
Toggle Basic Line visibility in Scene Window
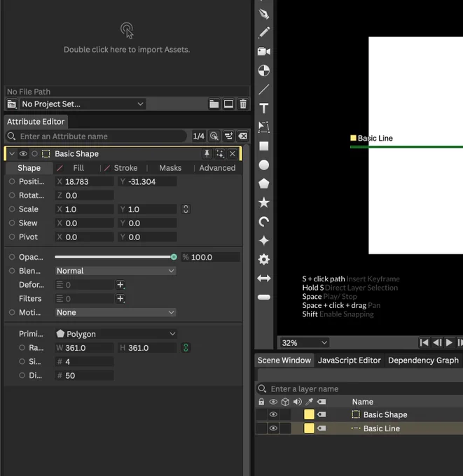[x=273, y=428]
